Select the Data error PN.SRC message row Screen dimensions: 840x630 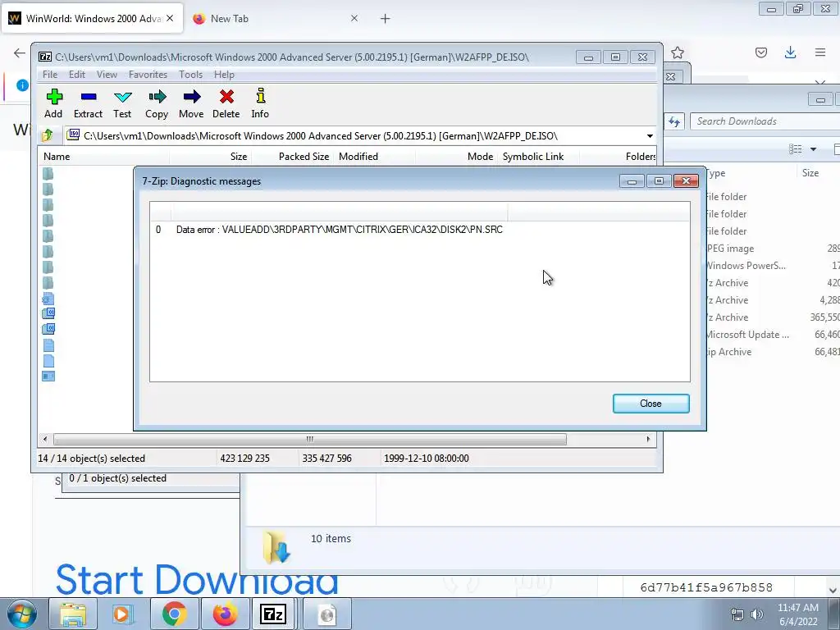419,230
